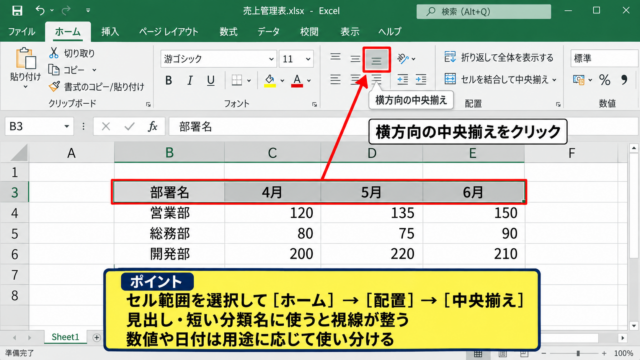Screen dimensions: 640x360
Task: Expand the 貼り付け dropdown arrow
Action: pos(25,87)
